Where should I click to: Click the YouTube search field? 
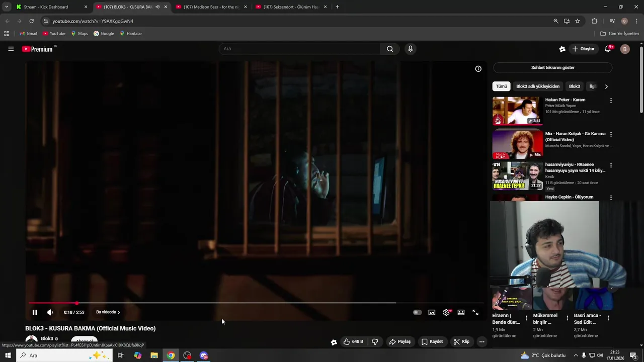click(x=300, y=49)
